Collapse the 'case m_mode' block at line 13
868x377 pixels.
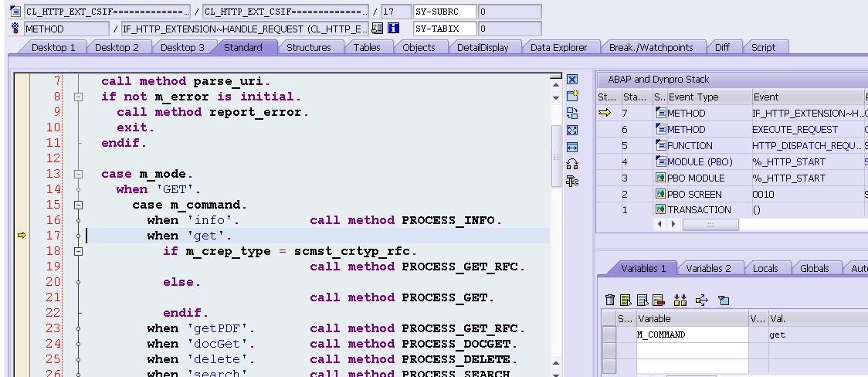coord(78,174)
